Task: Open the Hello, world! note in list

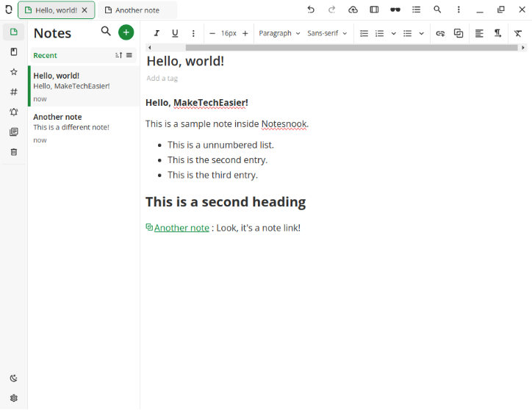Action: [84, 86]
